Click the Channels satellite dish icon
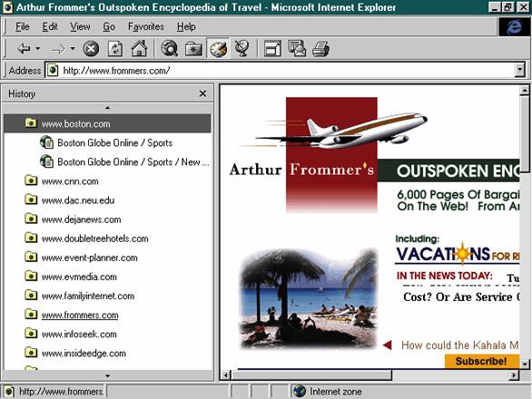The width and height of the screenshot is (532, 399). (242, 48)
